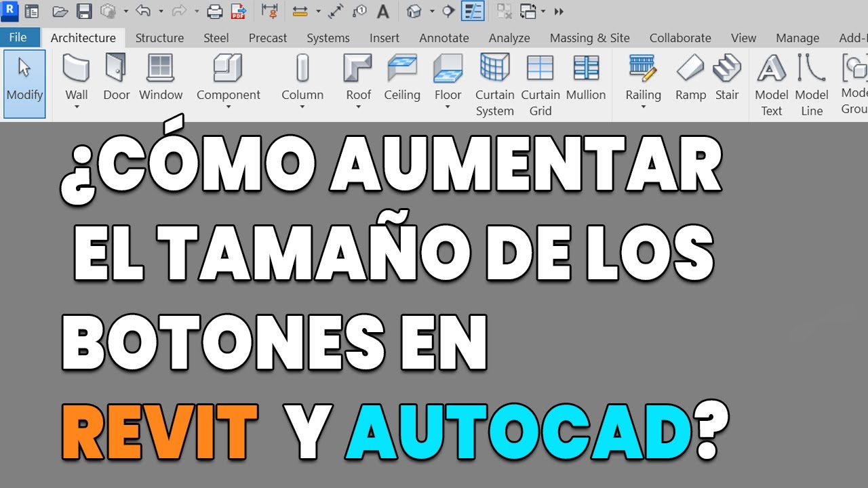This screenshot has height=488, width=868.
Task: Expand the Switch Windows dropdown arrow
Action: pyautogui.click(x=543, y=12)
